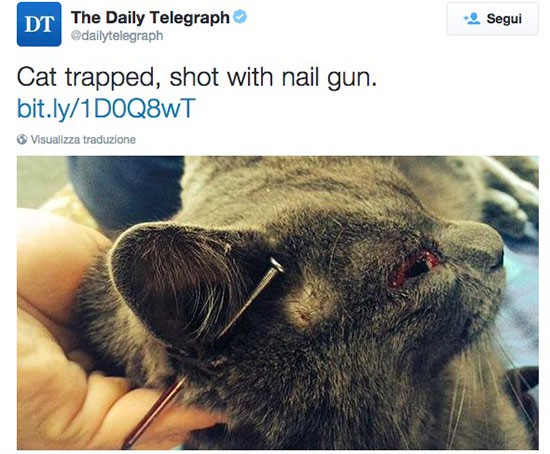Select Visualizza traduzione to translate the tweet
The width and height of the screenshot is (550, 454).
point(83,139)
